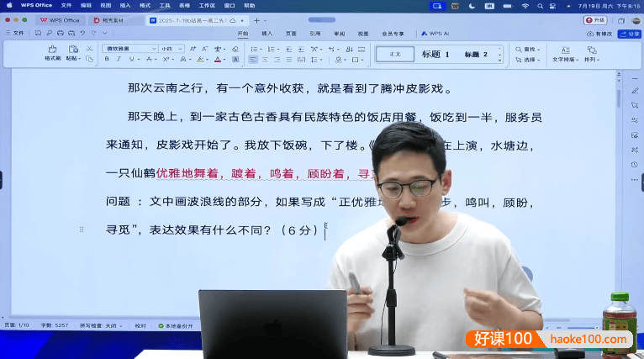Expand the styles gallery more arrow
Image resolution: width=644 pixels, height=359 pixels.
coord(500,60)
